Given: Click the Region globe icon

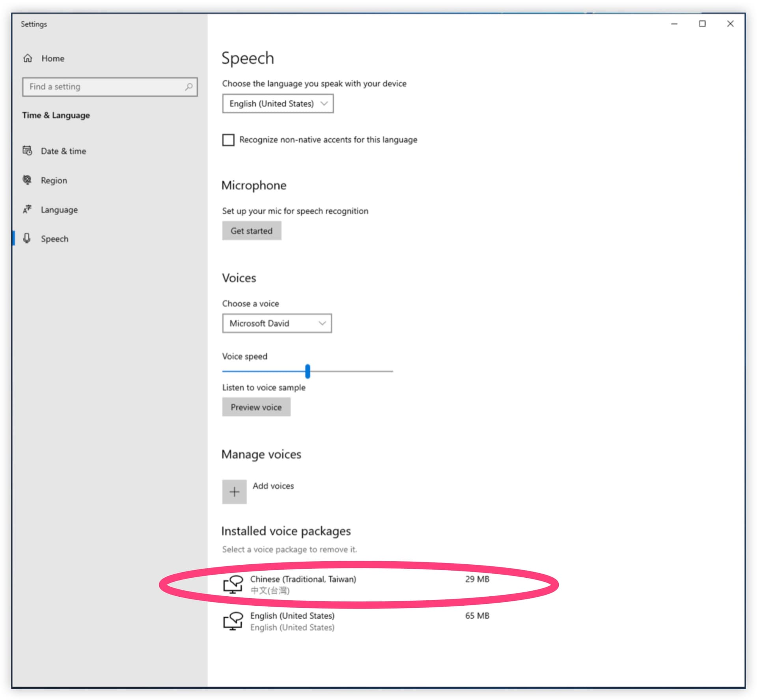Looking at the screenshot, I should click(x=27, y=180).
